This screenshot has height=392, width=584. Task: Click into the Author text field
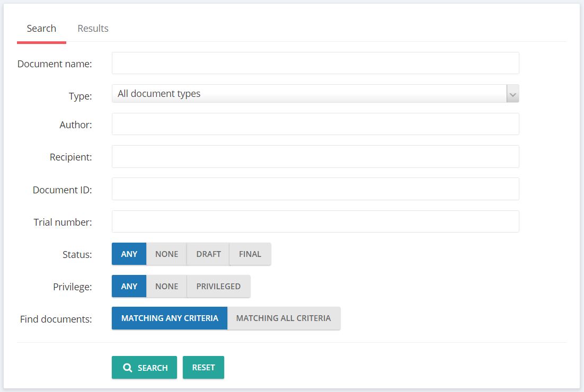coord(315,124)
